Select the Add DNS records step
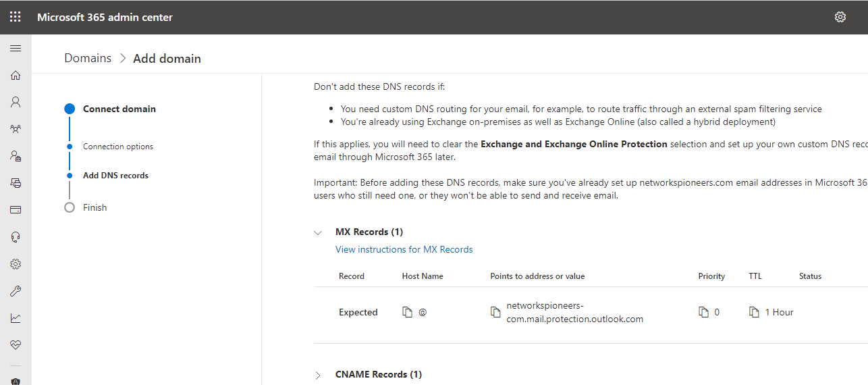Screen dimensions: 868x385 tap(115, 176)
